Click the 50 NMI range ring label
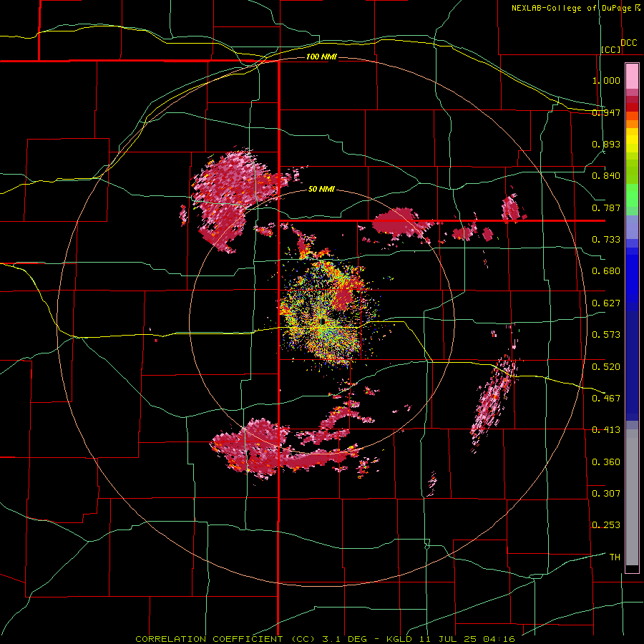644x644 pixels. pos(321,190)
